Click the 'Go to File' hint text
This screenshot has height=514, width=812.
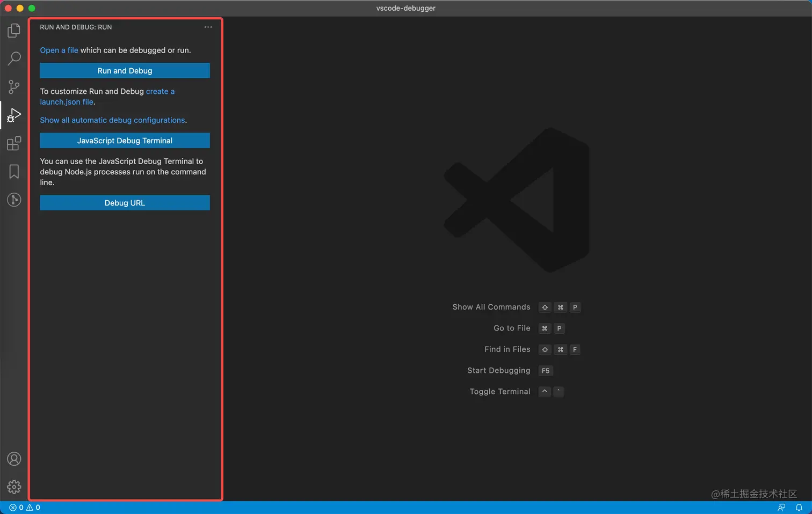pos(512,328)
